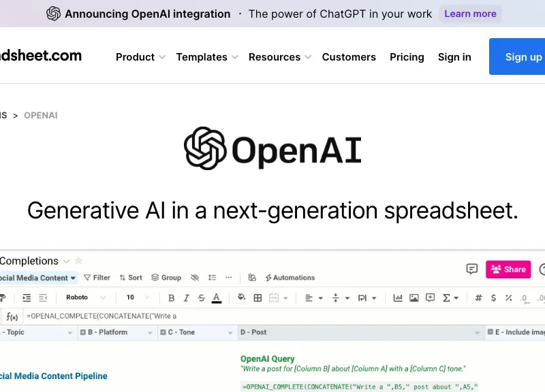Click the sigma functions icon
Screen dimensions: 545x392
(x=446, y=298)
